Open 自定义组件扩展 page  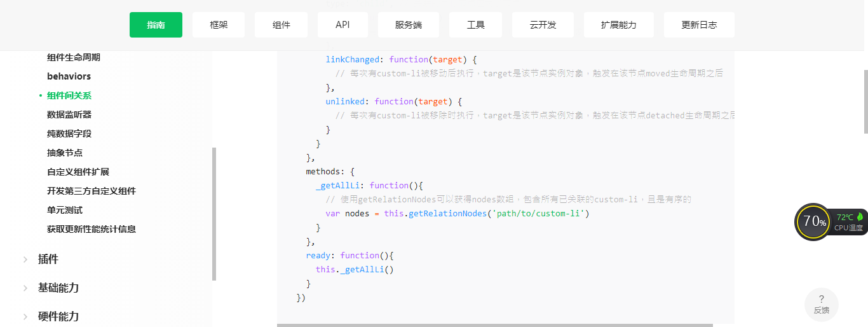(78, 172)
